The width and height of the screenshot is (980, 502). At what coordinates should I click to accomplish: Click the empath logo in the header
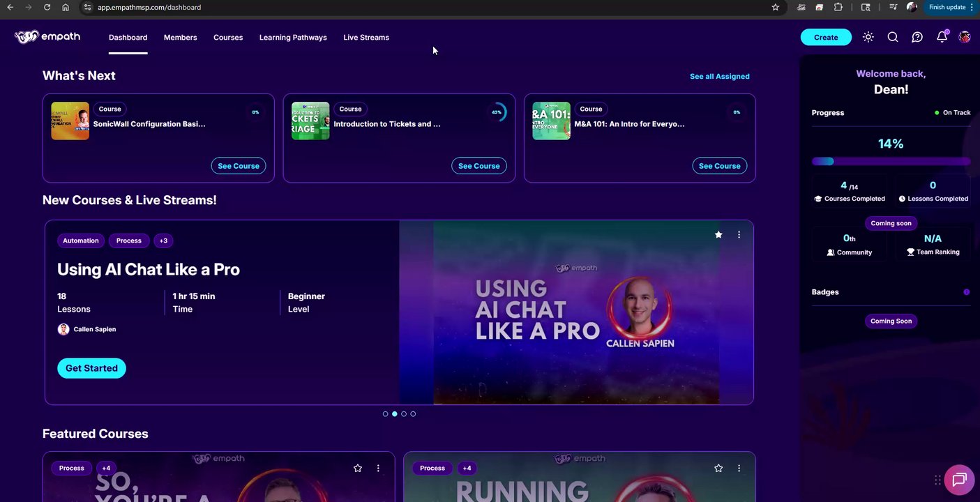[x=47, y=37]
